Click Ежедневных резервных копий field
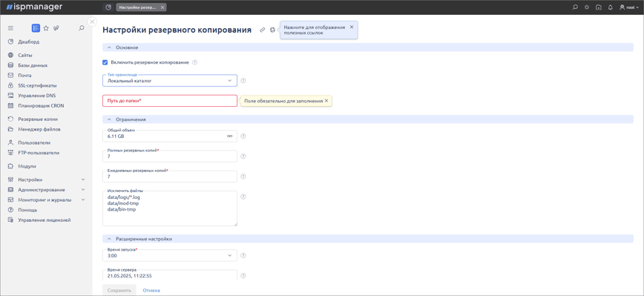644x296 pixels. [x=170, y=176]
